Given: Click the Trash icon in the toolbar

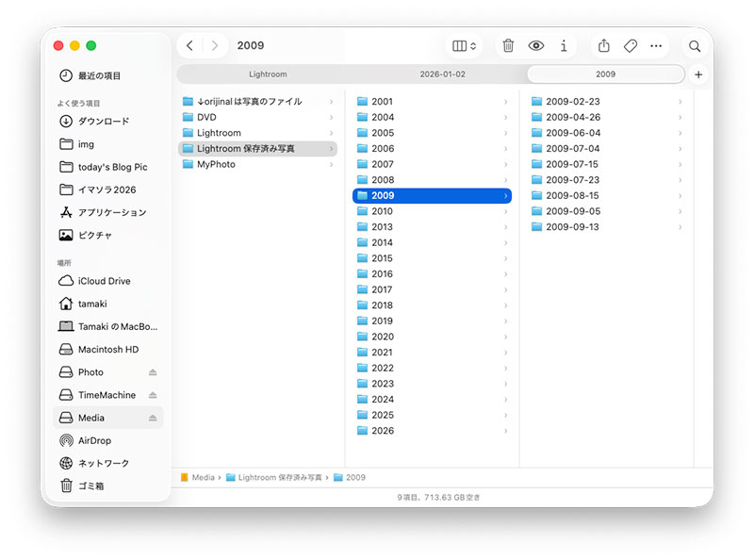Looking at the screenshot, I should [x=508, y=45].
